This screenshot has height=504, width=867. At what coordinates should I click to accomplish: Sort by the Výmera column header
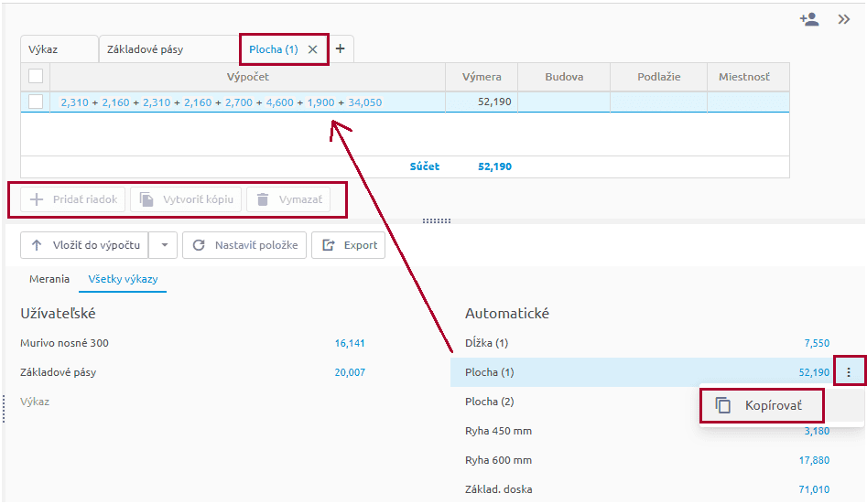click(482, 77)
